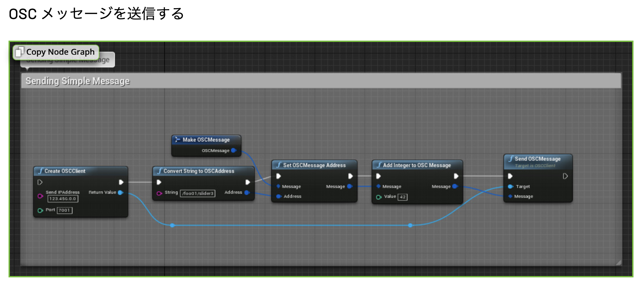This screenshot has height=298, width=644.
Task: Click the OSCMessage output pin on Make OSCMessage
Action: (233, 150)
